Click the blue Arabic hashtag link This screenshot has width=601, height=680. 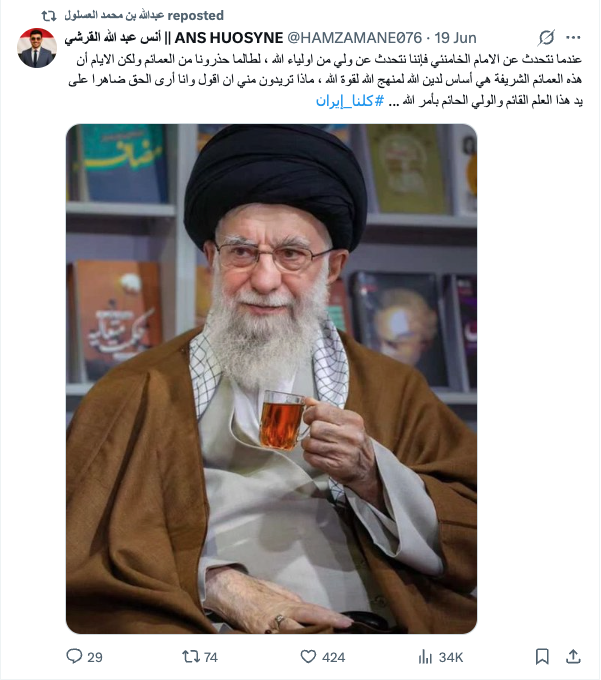349,101
